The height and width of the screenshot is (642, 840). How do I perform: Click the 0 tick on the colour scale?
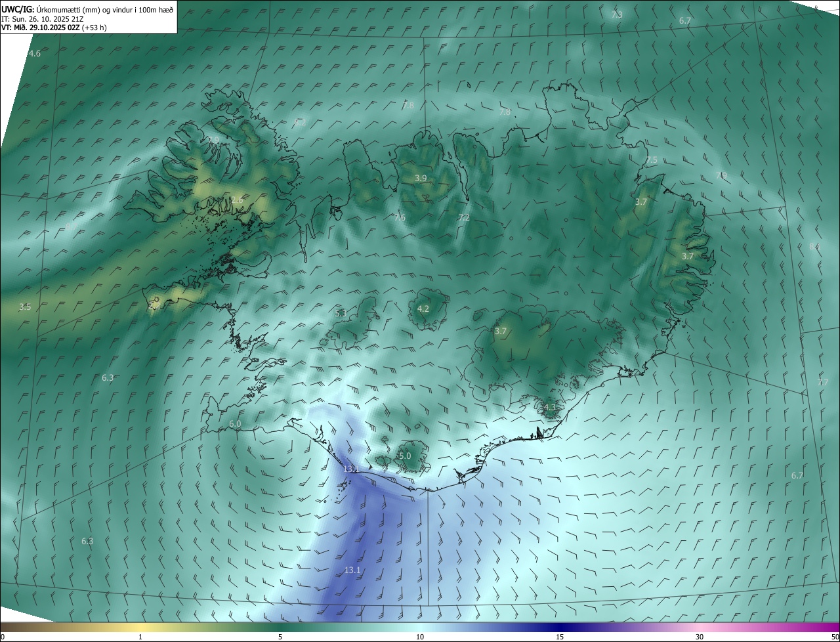3,637
